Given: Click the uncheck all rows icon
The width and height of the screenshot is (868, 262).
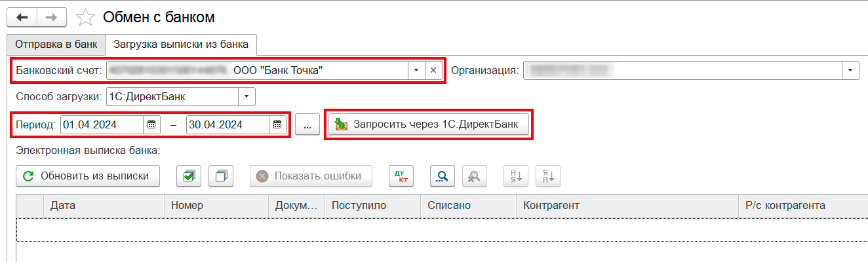Looking at the screenshot, I should pyautogui.click(x=221, y=176).
